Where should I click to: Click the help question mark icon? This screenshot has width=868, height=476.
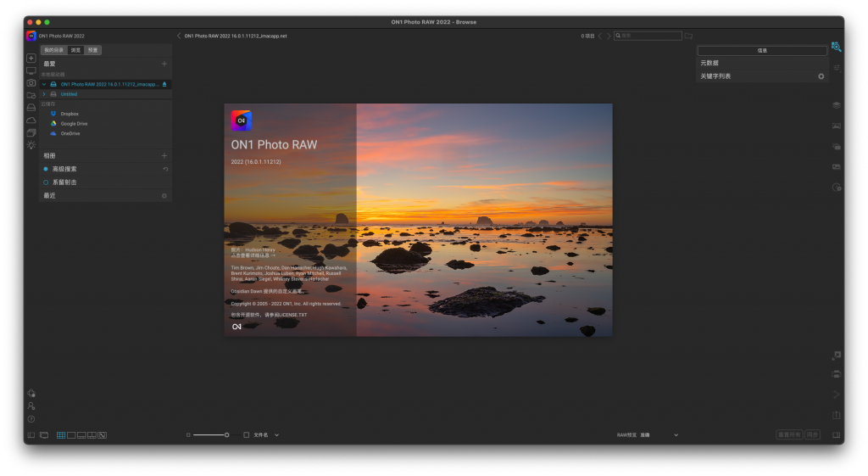(31, 419)
